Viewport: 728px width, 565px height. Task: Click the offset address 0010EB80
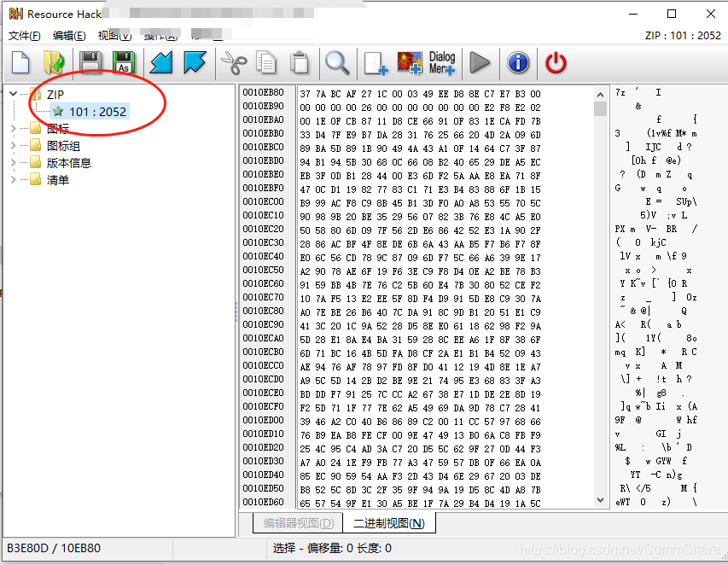coord(263,92)
